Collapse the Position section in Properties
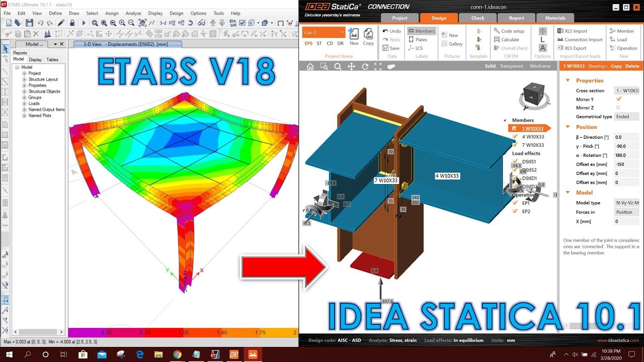The image size is (644, 362). (568, 127)
